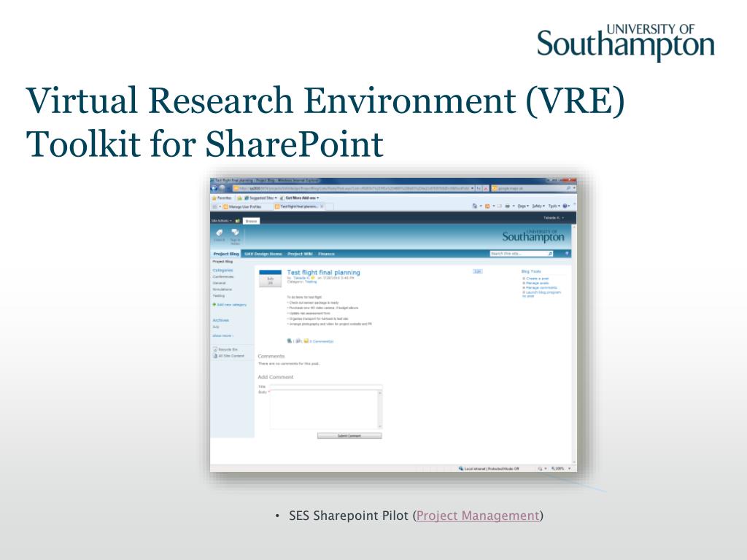Click the July 28 date tile
747x560 pixels.
[270, 279]
